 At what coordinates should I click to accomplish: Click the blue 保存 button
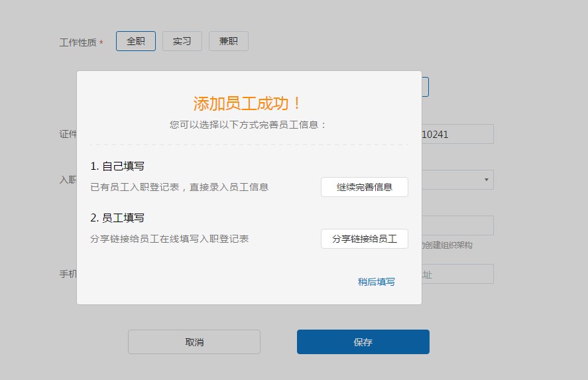point(363,342)
